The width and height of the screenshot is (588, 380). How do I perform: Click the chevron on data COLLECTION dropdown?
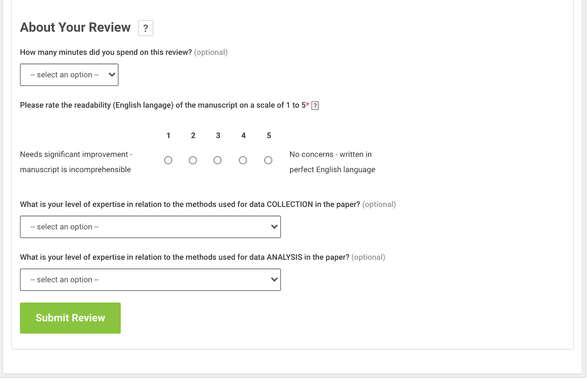coord(274,227)
